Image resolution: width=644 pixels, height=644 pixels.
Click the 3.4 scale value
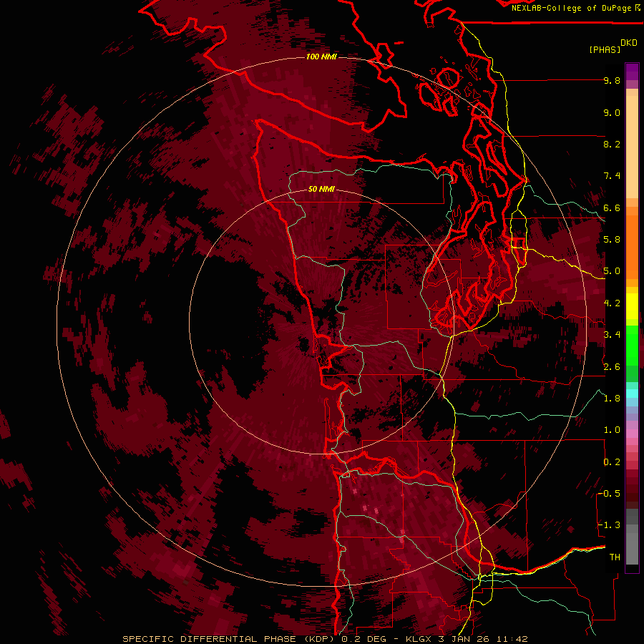612,334
